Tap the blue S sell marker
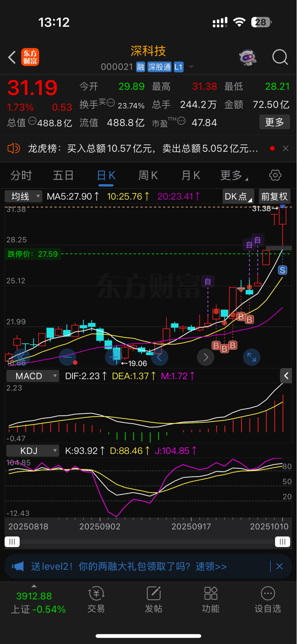The width and height of the screenshot is (297, 644). 283,270
